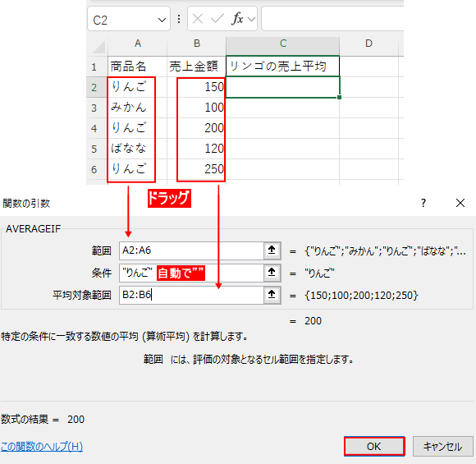Screen dimensions: 476x464
Task: Close the 関数の引数 dialog with X
Action: click(x=460, y=203)
